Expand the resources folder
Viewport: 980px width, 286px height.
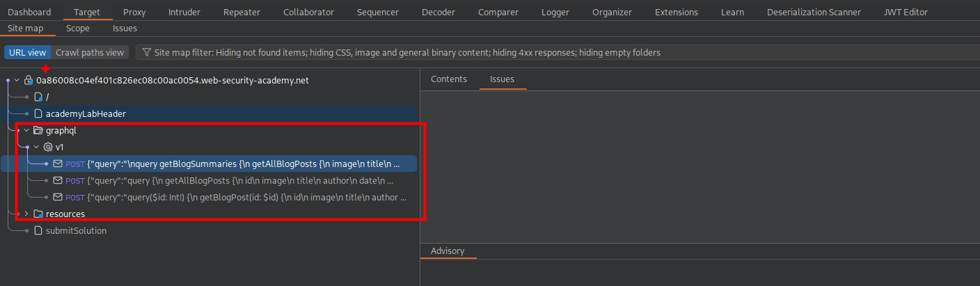click(x=26, y=214)
